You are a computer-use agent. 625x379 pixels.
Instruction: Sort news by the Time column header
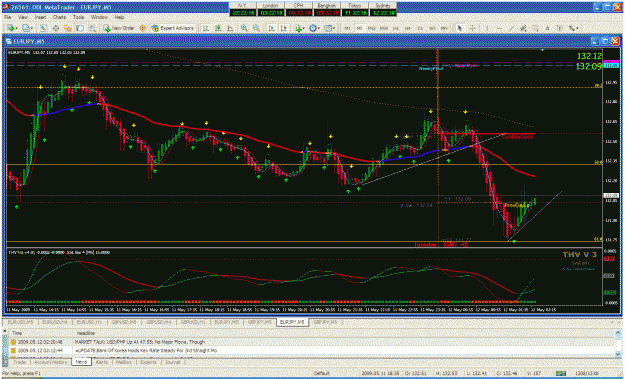[x=17, y=333]
